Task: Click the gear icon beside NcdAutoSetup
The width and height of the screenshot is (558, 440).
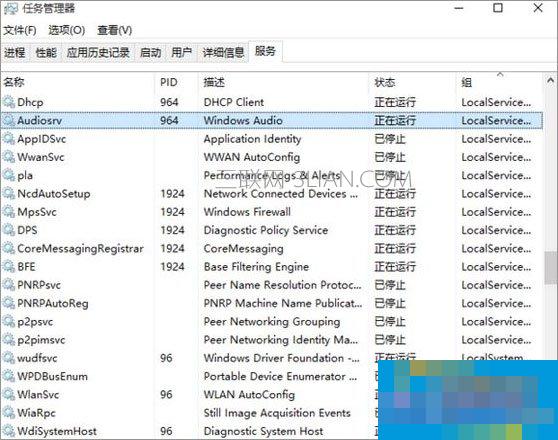Action: point(9,194)
